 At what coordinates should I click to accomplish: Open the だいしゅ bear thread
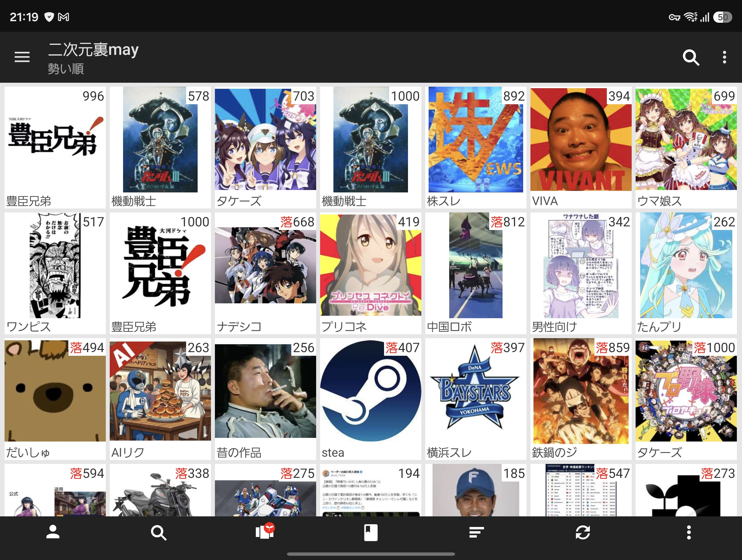[55, 399]
